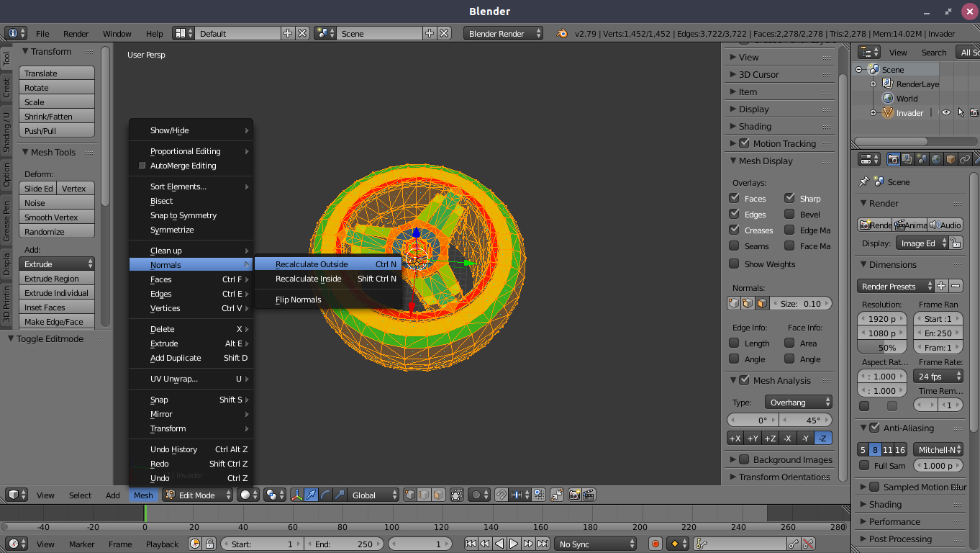Image resolution: width=980 pixels, height=553 pixels.
Task: Open the Object properties cube icon
Action: [950, 159]
